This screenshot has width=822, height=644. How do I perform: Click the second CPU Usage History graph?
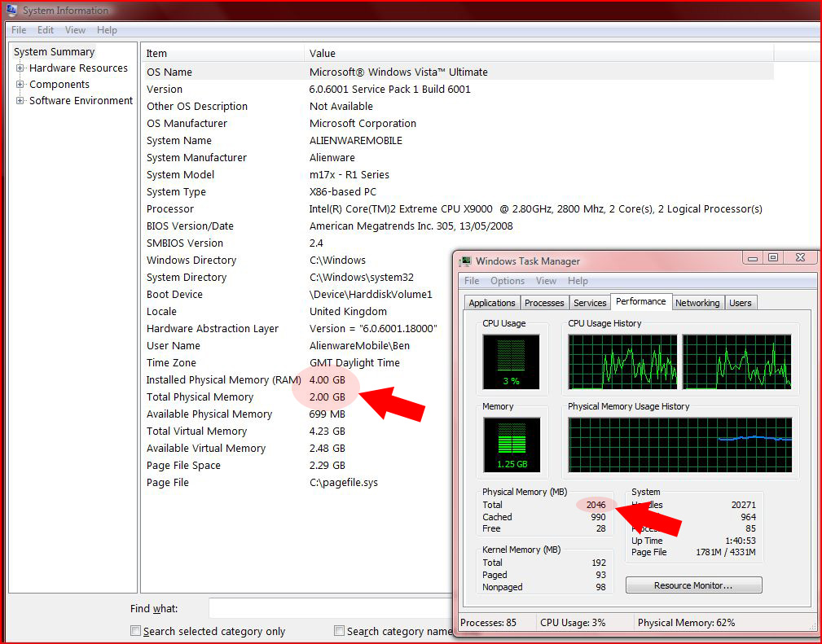click(x=736, y=362)
